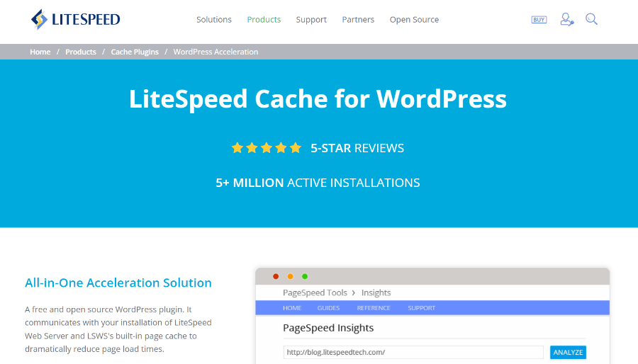Screen dimensions: 638x364
Task: Go to Cache Plugins breadcrumb
Action: (135, 52)
